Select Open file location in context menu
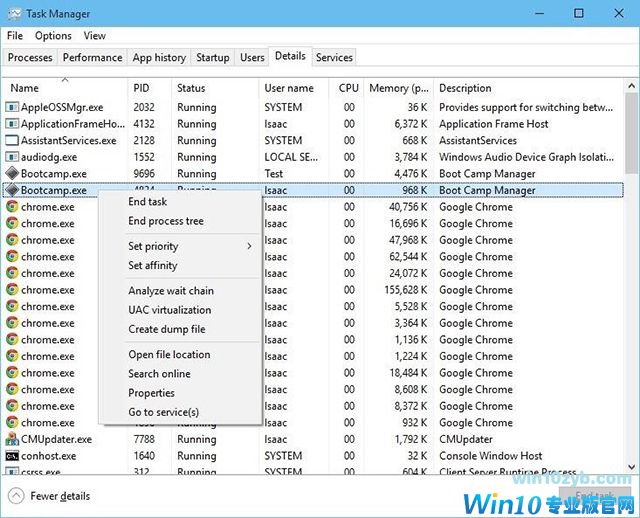 169,355
